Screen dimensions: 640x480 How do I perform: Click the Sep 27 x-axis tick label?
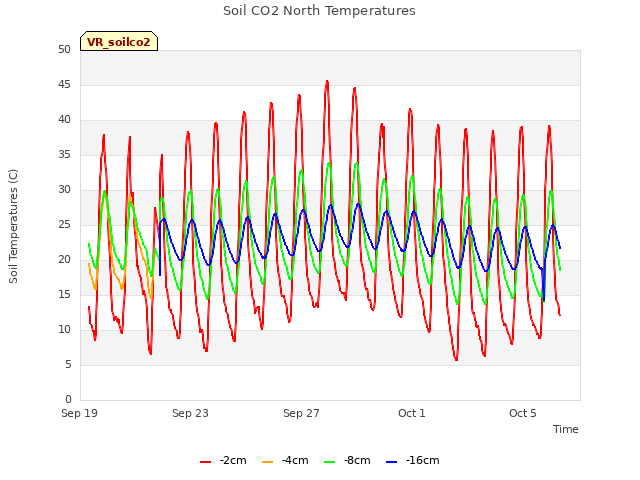click(x=301, y=413)
